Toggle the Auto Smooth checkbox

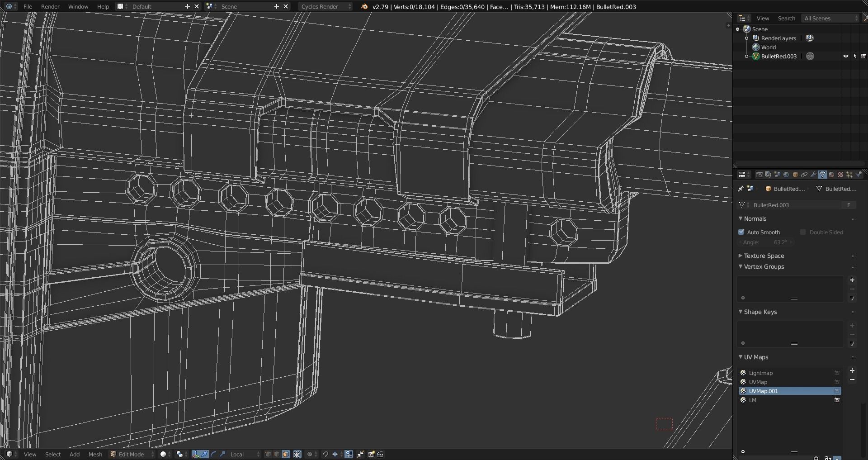coord(741,232)
